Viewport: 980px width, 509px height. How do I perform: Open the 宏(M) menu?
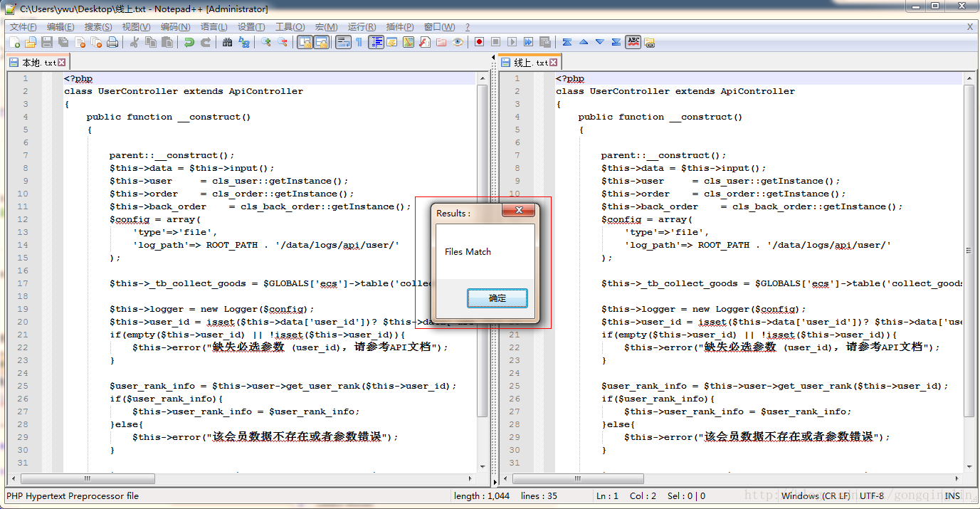(327, 27)
